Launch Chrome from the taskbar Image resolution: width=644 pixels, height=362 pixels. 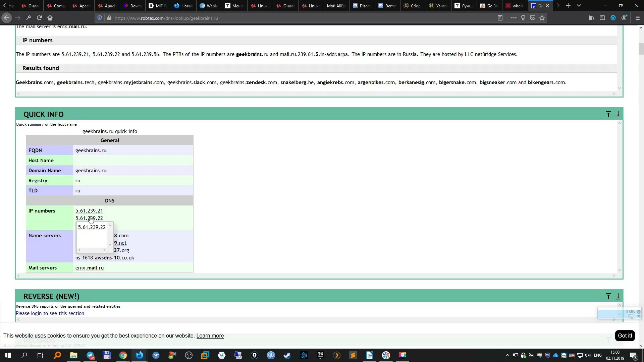coord(123,355)
